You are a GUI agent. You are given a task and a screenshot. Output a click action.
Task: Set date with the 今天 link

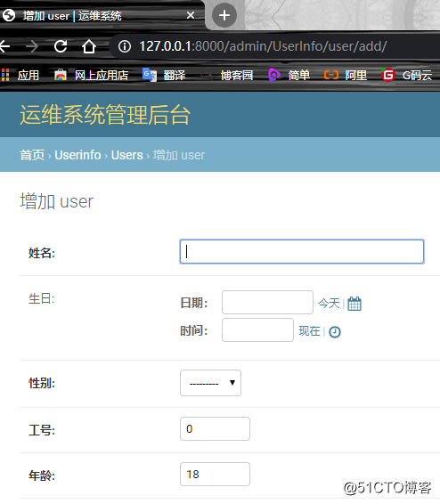pyautogui.click(x=329, y=303)
